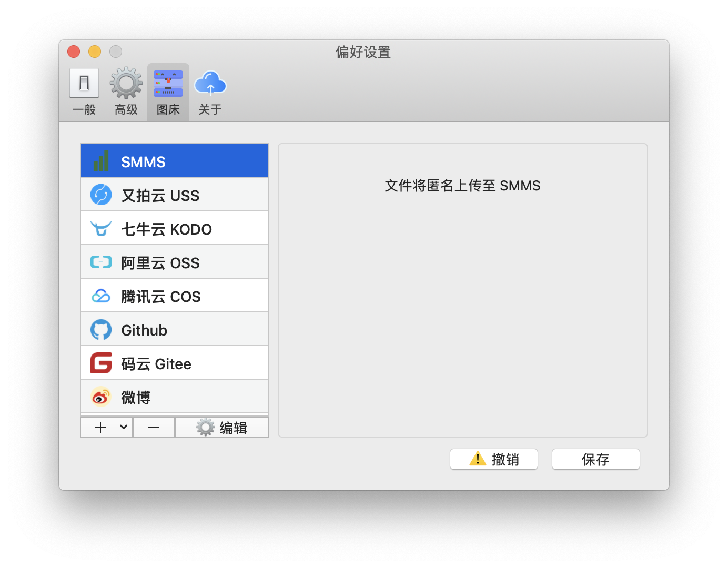
Task: Click the SMMS green bars icon
Action: [100, 161]
